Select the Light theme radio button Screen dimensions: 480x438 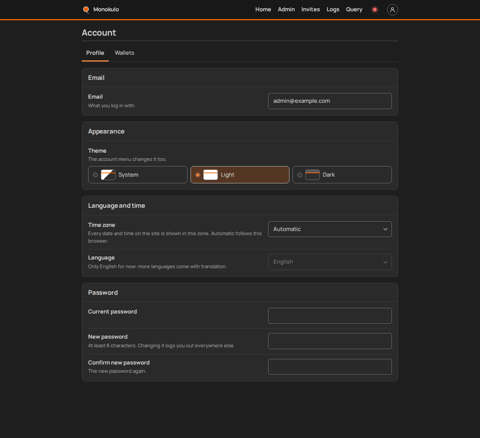198,175
